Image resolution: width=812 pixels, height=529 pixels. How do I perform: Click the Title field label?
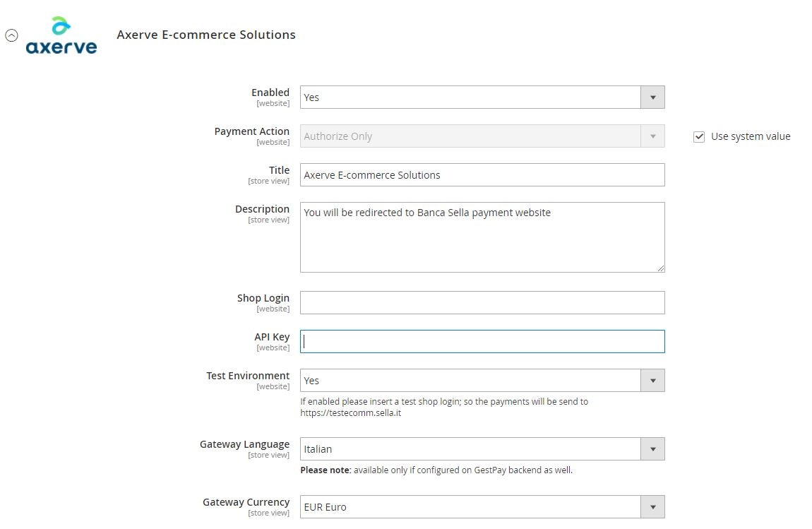[x=279, y=170]
